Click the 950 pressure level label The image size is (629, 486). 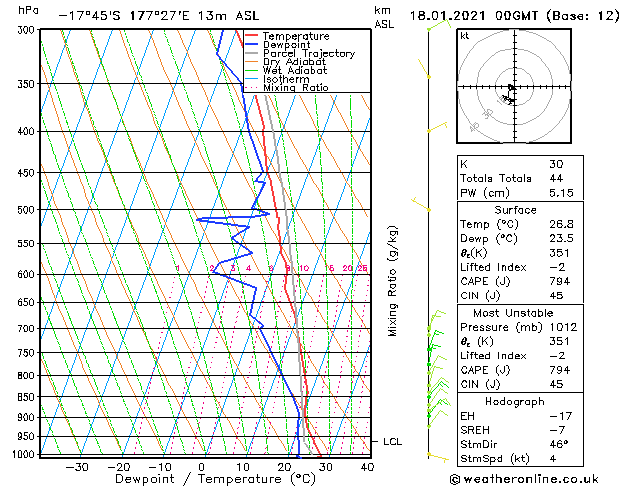tap(28, 436)
